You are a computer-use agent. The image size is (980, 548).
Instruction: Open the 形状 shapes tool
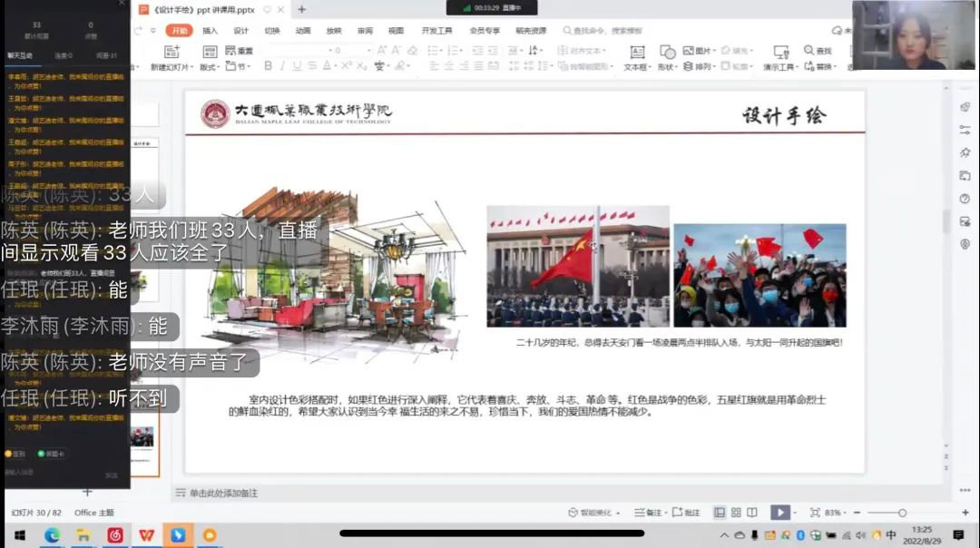(x=667, y=52)
